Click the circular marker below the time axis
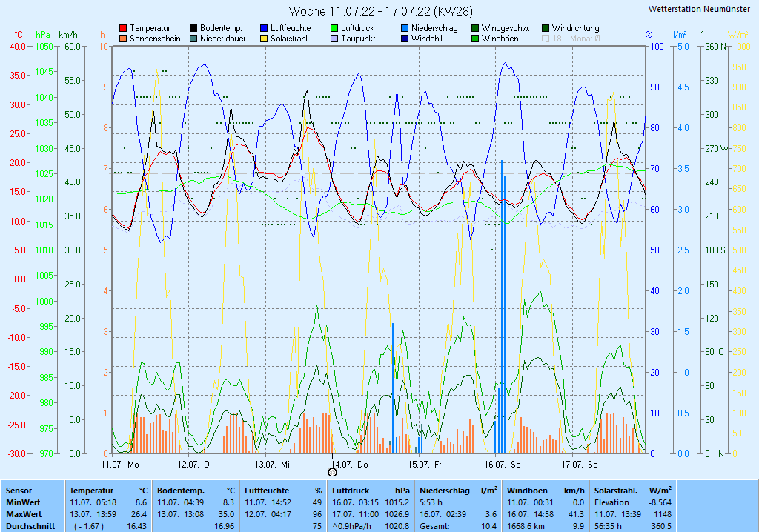Viewport: 759px width, 532px height. click(x=333, y=473)
